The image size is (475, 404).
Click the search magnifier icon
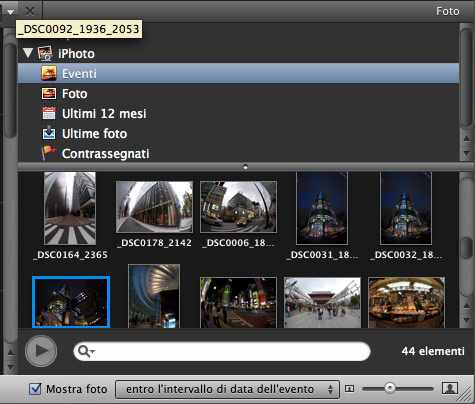coord(85,351)
